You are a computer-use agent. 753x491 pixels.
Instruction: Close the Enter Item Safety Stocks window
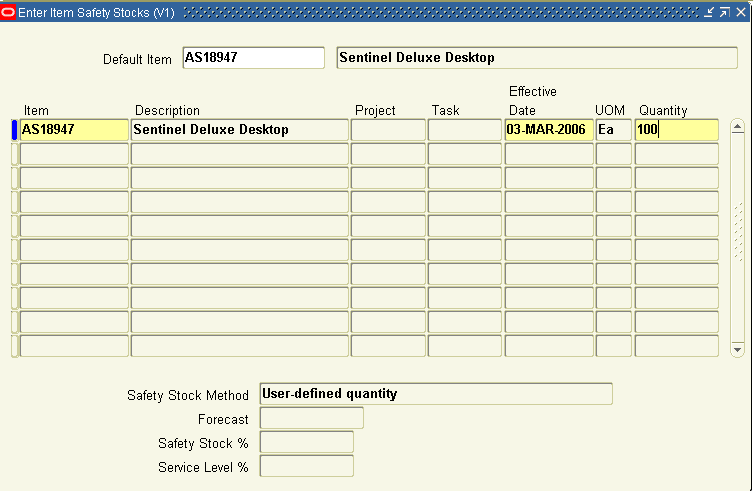741,12
